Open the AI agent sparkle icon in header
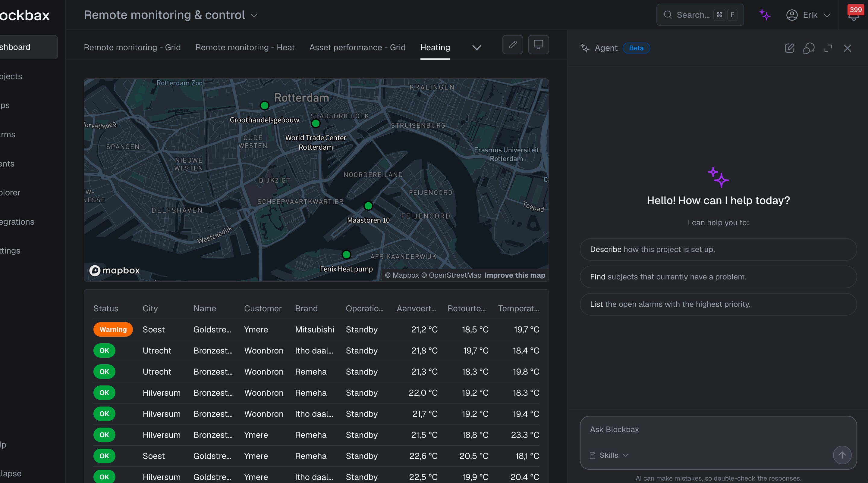This screenshot has height=483, width=868. pyautogui.click(x=765, y=15)
